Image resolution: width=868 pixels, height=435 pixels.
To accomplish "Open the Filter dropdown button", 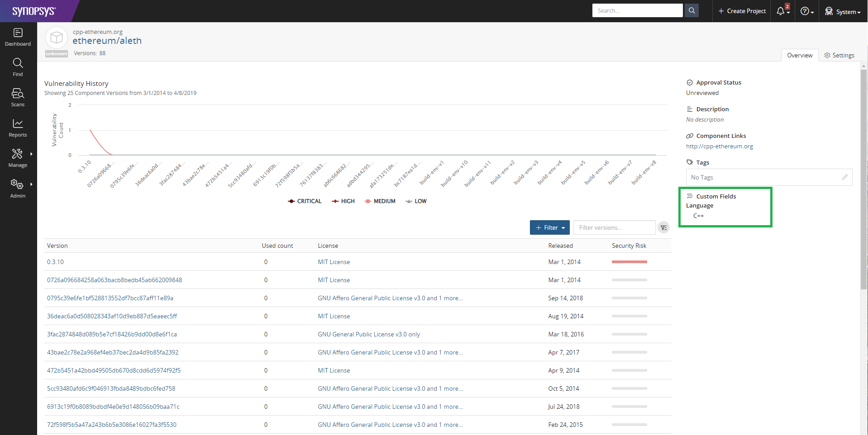I will tap(549, 228).
